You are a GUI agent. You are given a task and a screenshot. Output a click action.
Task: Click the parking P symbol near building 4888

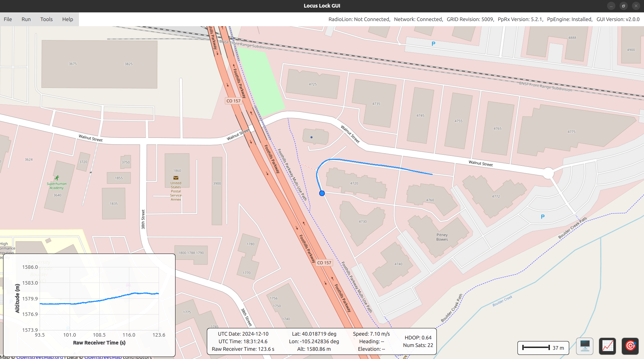click(x=433, y=44)
